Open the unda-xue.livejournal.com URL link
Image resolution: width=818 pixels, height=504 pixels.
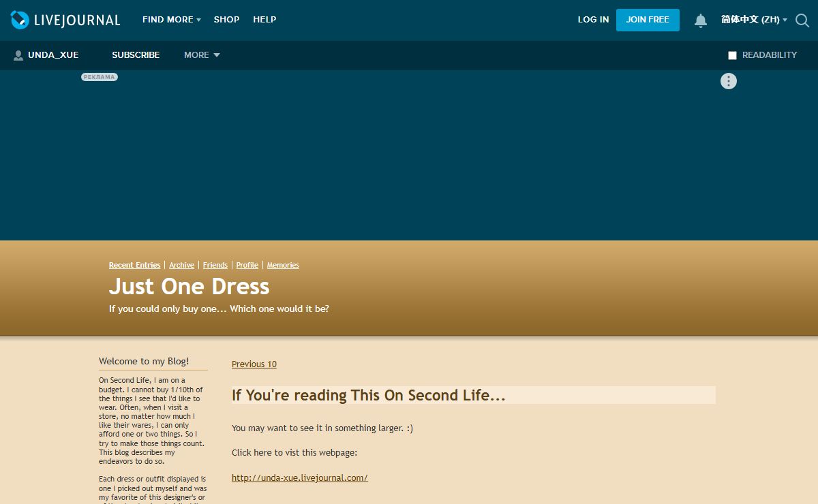point(300,478)
